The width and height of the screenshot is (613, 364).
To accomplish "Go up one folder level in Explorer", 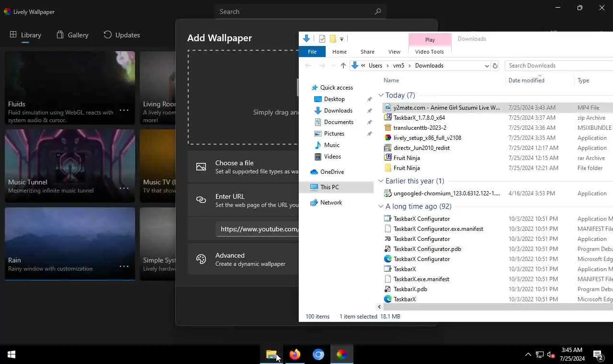I will click(343, 66).
